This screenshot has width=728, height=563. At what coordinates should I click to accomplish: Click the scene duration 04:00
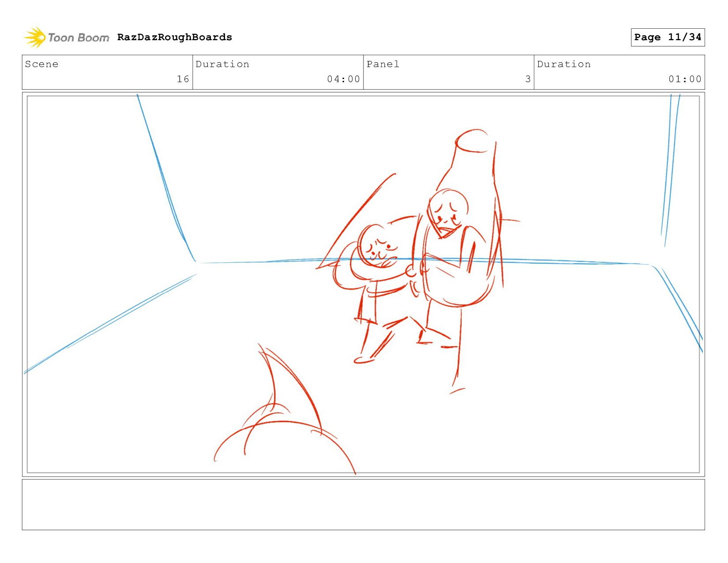click(x=344, y=79)
